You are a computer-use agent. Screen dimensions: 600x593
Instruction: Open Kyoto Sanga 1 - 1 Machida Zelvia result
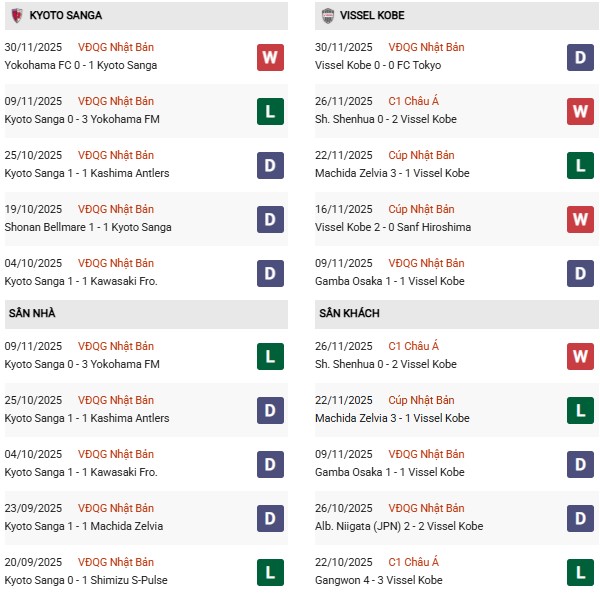click(83, 526)
